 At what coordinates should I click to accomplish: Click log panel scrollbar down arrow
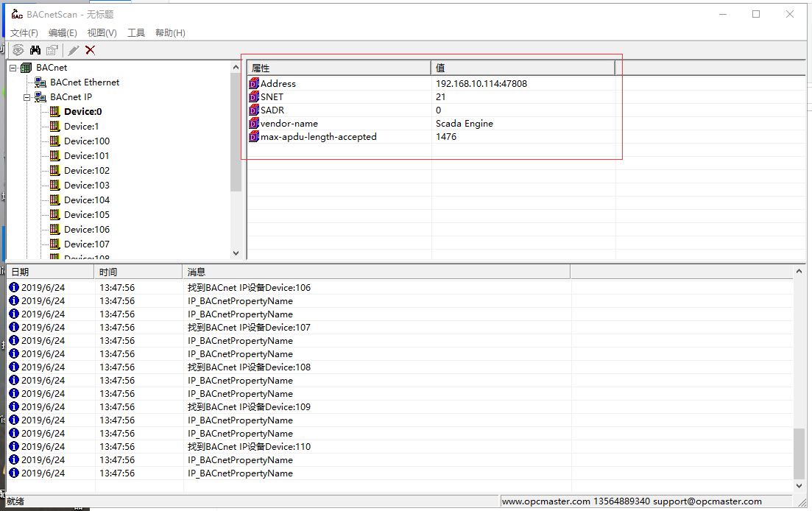799,486
